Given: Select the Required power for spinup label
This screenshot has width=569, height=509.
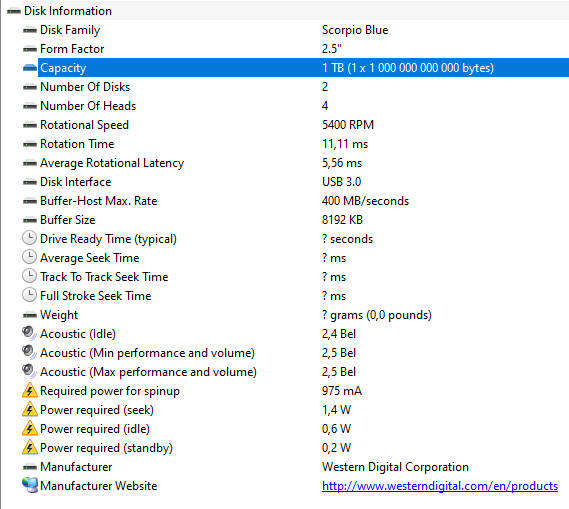Looking at the screenshot, I should [x=110, y=391].
